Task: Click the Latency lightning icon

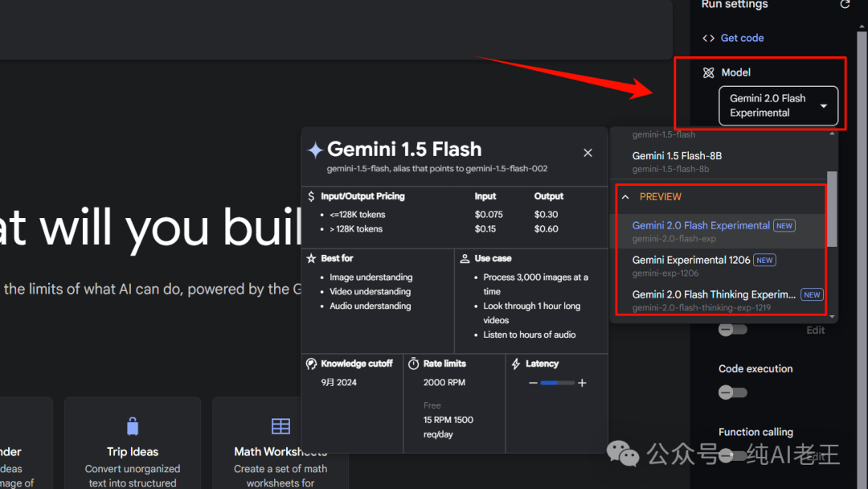Action: [516, 364]
